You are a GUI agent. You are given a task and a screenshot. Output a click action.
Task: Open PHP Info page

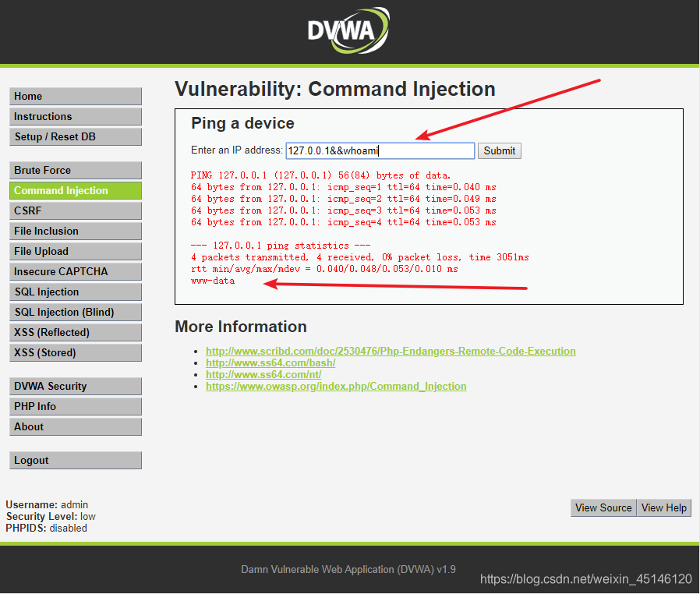76,407
